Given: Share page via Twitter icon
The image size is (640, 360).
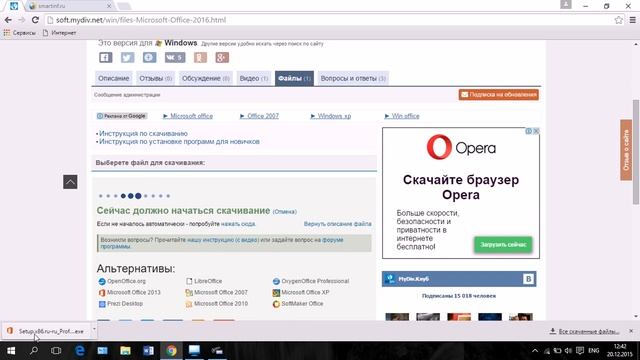Looking at the screenshot, I should pos(127,58).
